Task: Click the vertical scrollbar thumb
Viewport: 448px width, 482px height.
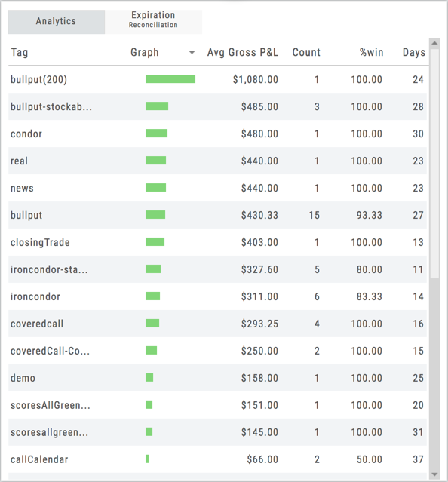Action: point(434,164)
